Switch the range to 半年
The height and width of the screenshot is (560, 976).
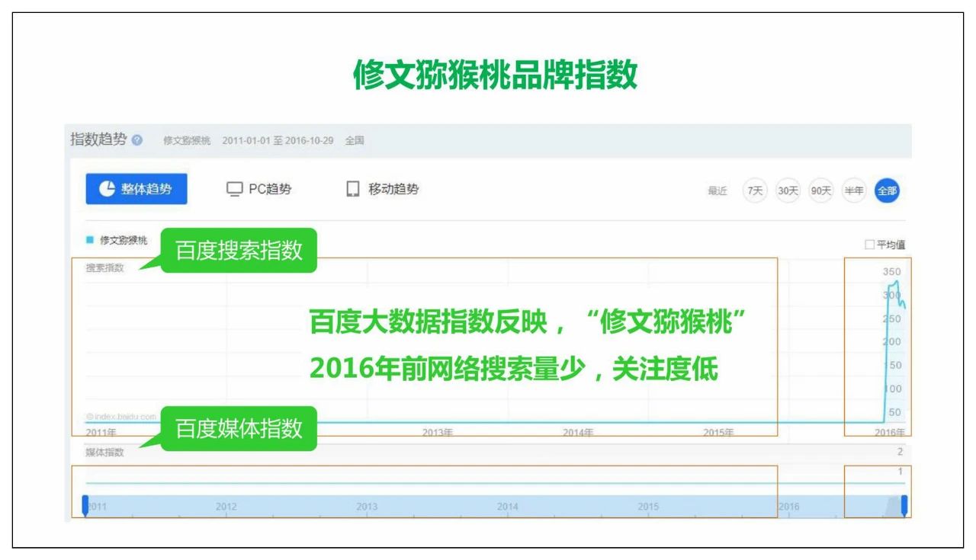pos(853,190)
